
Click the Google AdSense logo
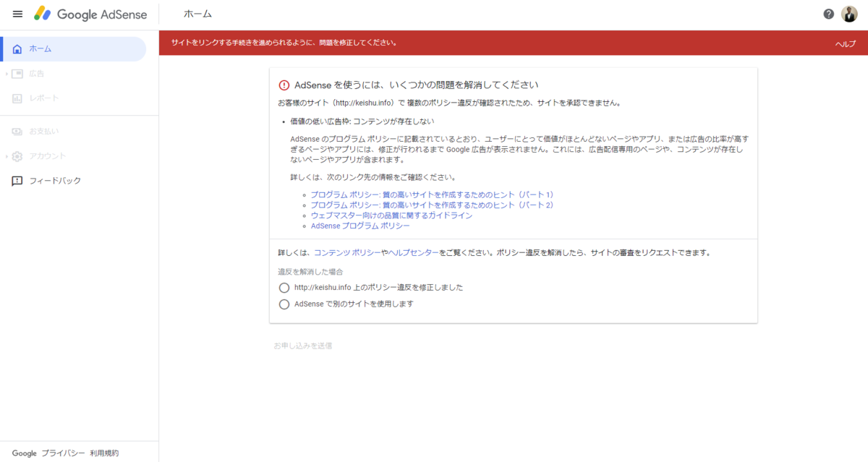(90, 14)
